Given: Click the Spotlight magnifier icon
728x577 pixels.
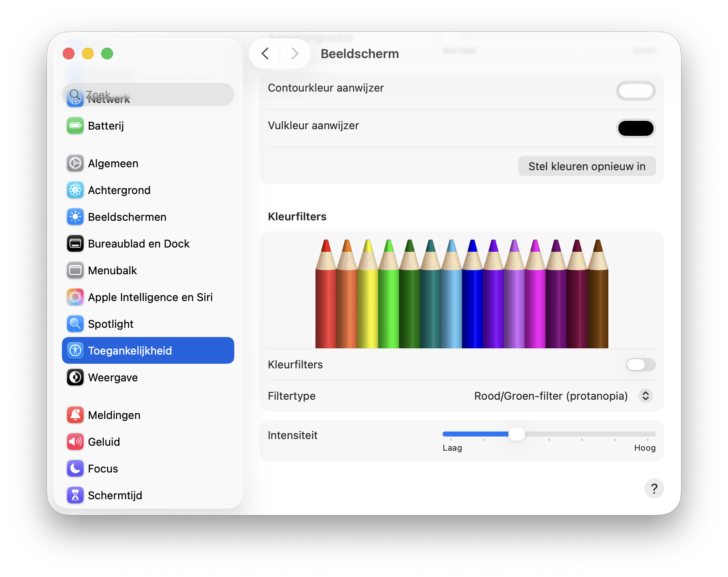Looking at the screenshot, I should 75,324.
